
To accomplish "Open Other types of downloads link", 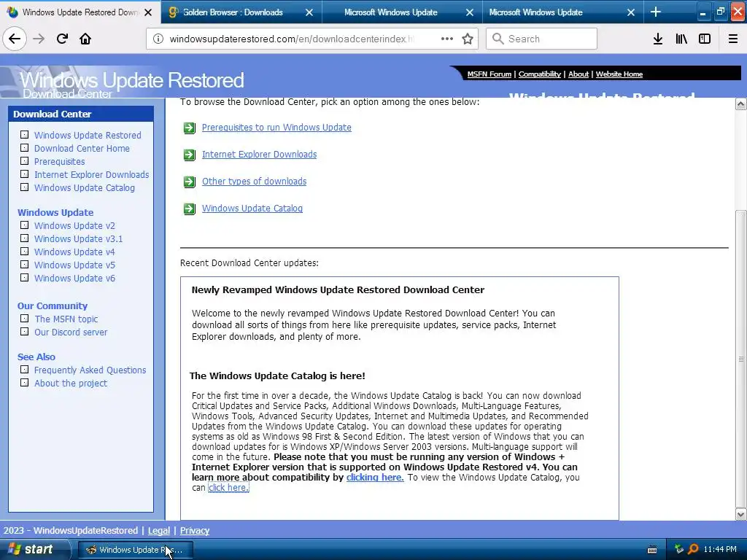I will [x=255, y=182].
